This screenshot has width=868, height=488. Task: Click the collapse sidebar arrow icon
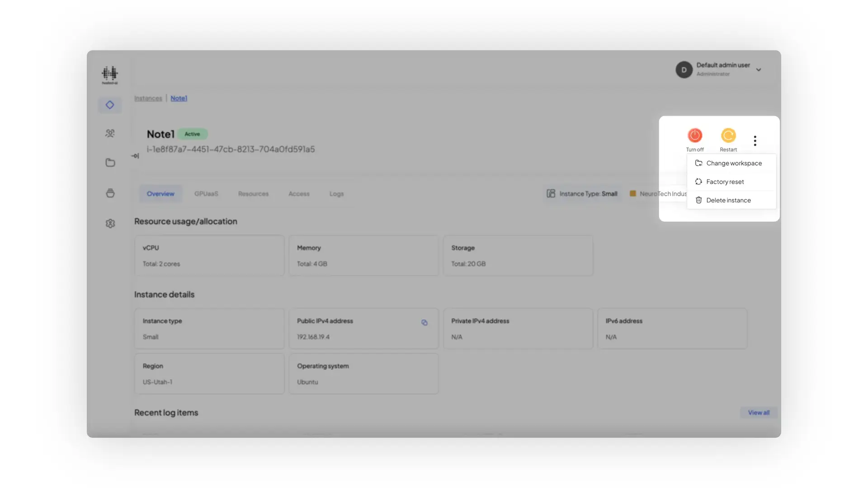coord(135,155)
